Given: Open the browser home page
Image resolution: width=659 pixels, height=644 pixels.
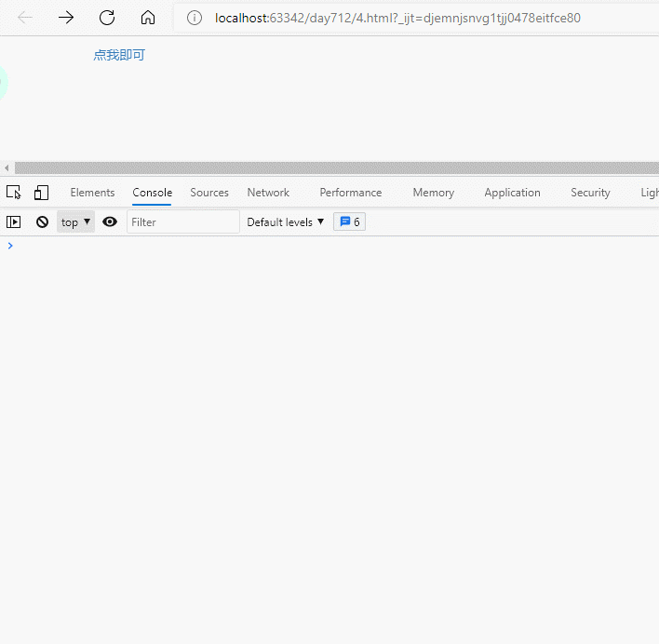Looking at the screenshot, I should coord(148,18).
